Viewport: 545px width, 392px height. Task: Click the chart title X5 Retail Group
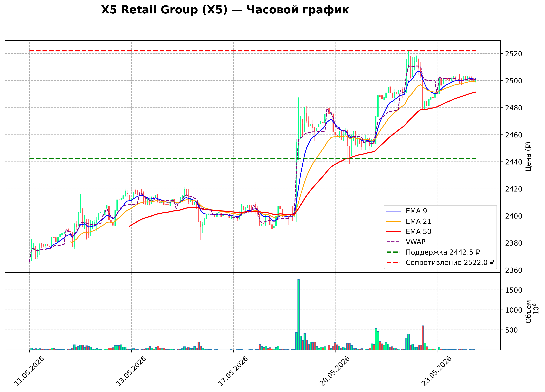225,10
